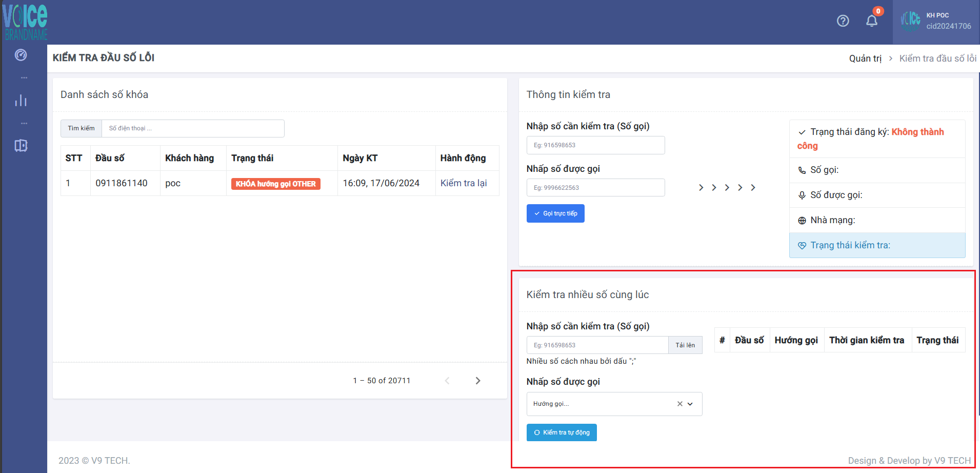Click the Voice Brandname logo
980x473 pixels.
[25, 22]
